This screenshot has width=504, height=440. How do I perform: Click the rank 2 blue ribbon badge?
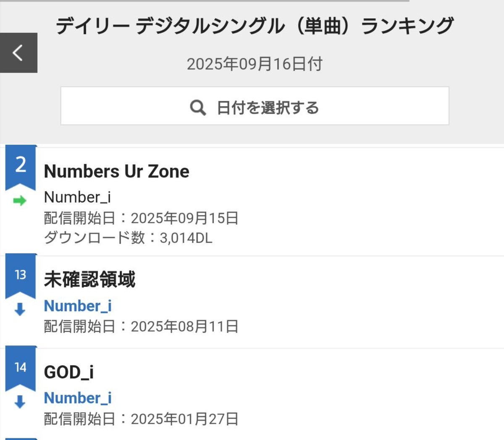pos(21,166)
